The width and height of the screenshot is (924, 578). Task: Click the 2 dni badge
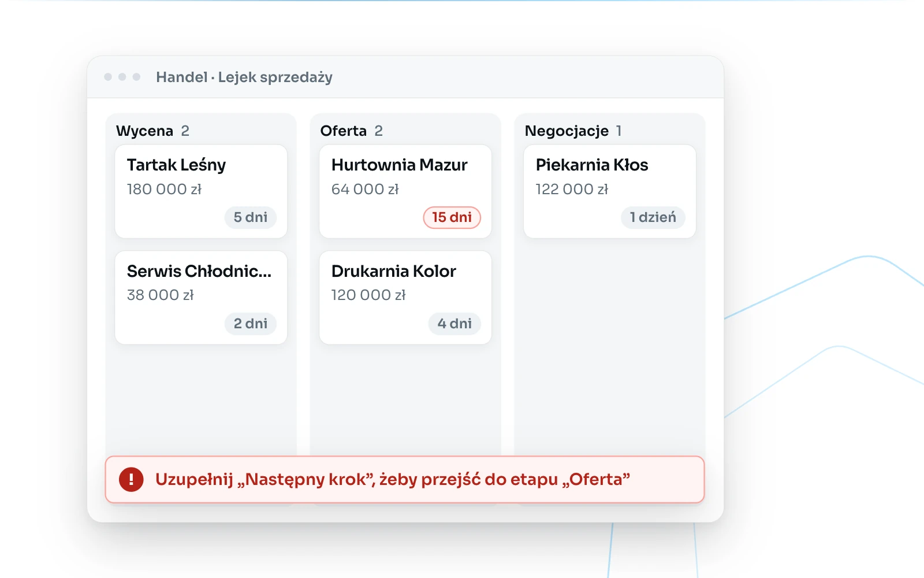[x=251, y=324]
